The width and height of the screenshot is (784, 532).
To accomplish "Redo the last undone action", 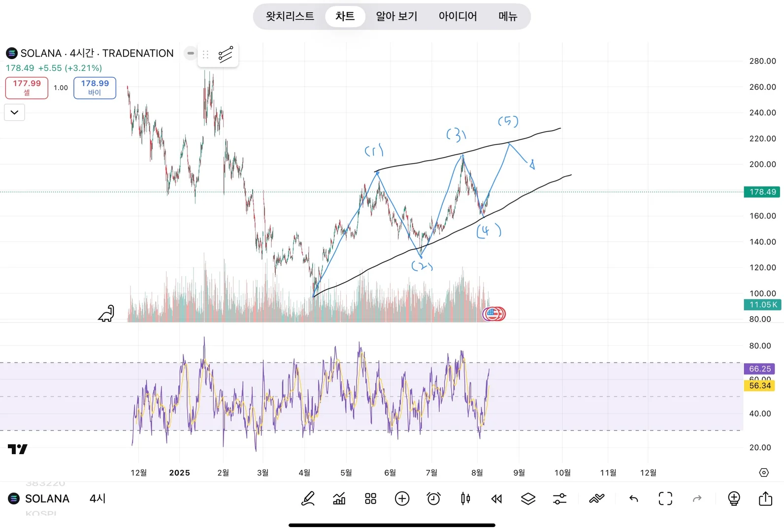I will pos(697,499).
